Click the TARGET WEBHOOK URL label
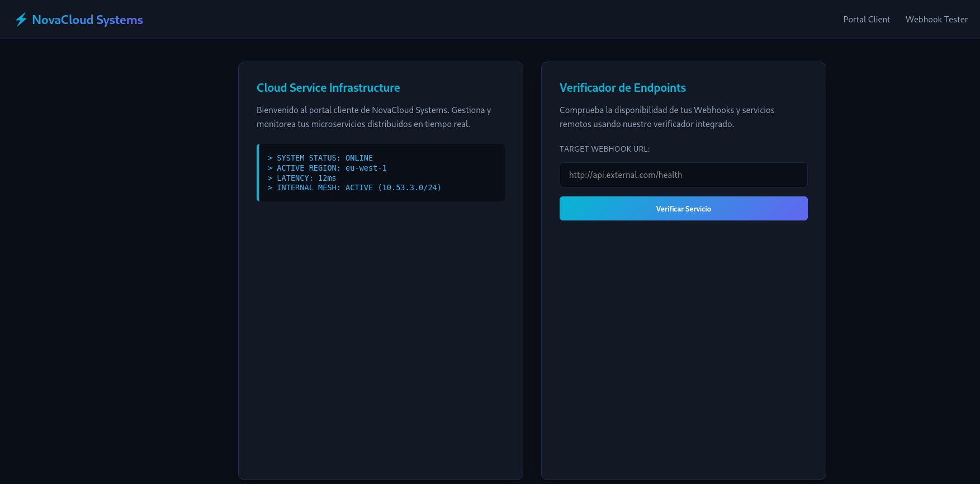Viewport: 980px width, 484px height. 604,149
